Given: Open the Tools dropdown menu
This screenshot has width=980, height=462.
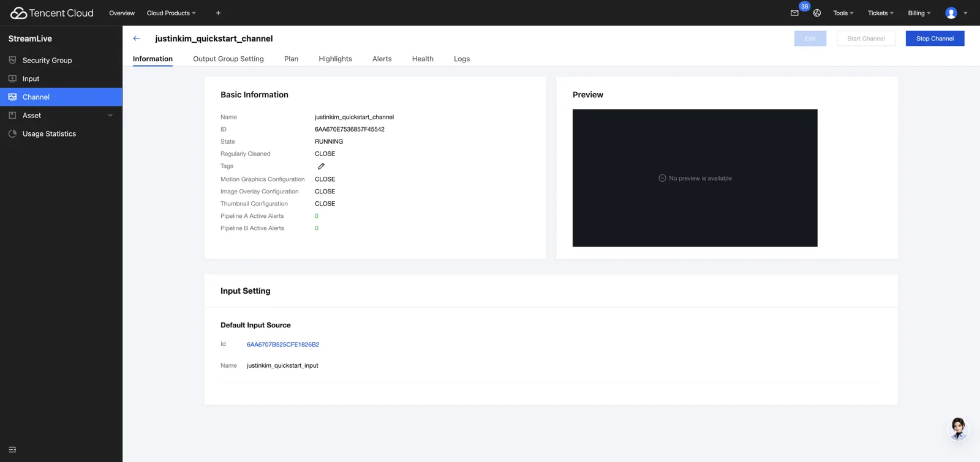Looking at the screenshot, I should [x=843, y=13].
